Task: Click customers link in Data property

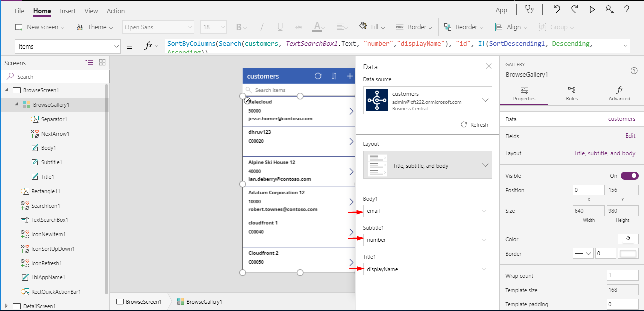Action: coord(622,119)
